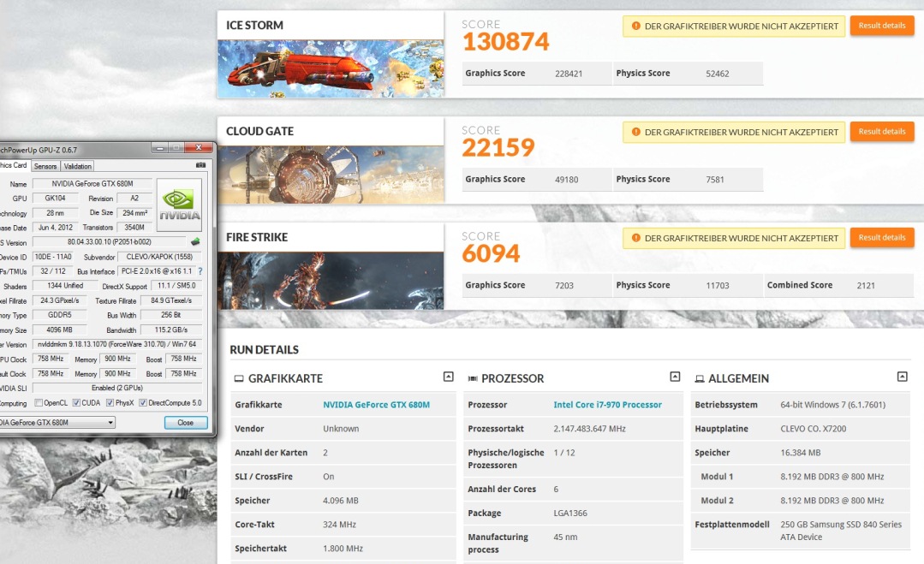The height and width of the screenshot is (564, 924).
Task: Open Result details for Cloud Gate
Action: tap(881, 132)
